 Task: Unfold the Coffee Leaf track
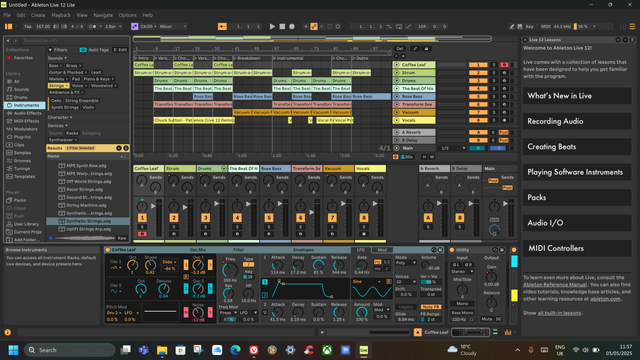pos(397,65)
